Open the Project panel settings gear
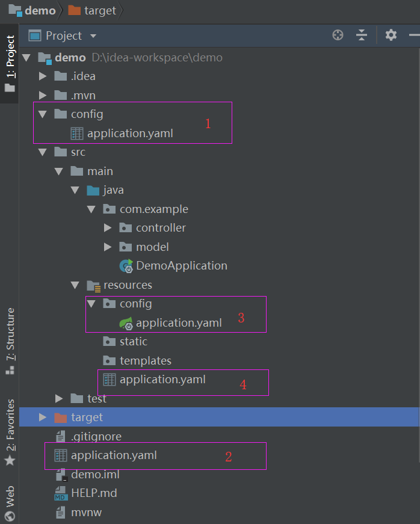This screenshot has width=420, height=524. 391,35
